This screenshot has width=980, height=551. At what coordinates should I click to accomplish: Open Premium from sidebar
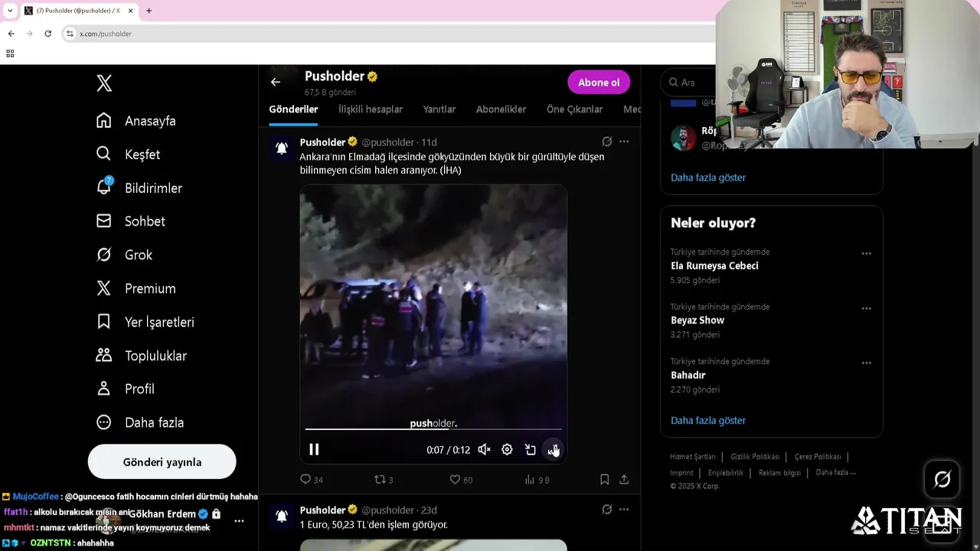coord(136,289)
